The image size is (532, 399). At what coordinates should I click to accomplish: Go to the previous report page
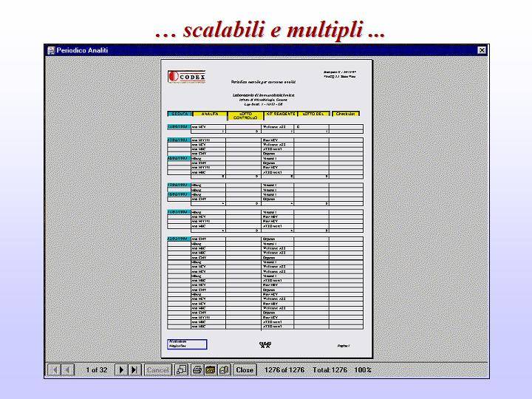pyautogui.click(x=68, y=369)
